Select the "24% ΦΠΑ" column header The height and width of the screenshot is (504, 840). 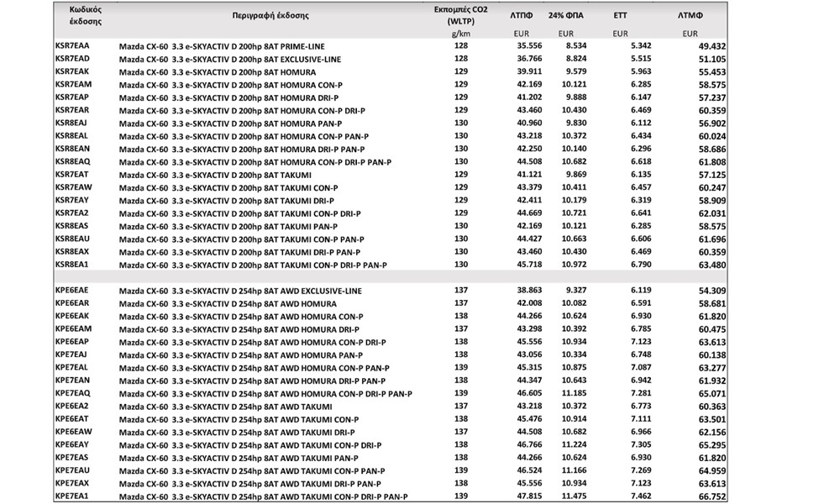coord(568,15)
